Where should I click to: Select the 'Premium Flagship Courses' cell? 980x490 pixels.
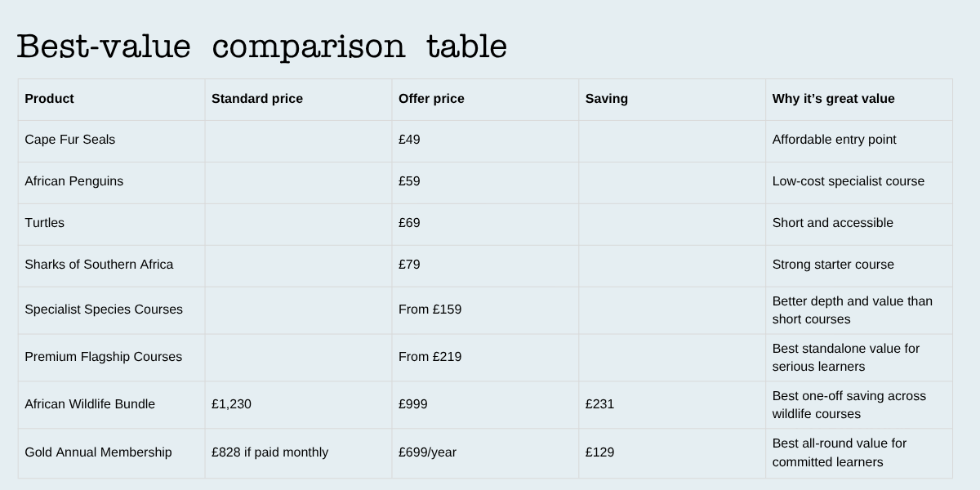click(103, 357)
